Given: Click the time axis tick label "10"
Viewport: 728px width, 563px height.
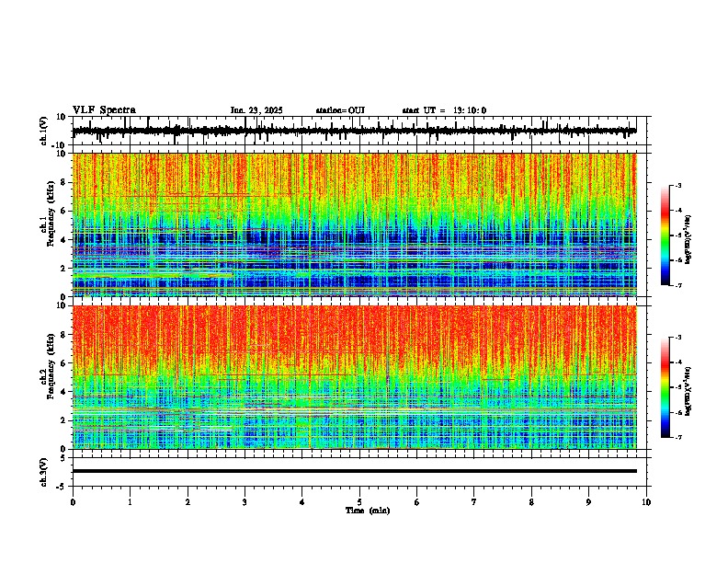Looking at the screenshot, I should coord(646,502).
